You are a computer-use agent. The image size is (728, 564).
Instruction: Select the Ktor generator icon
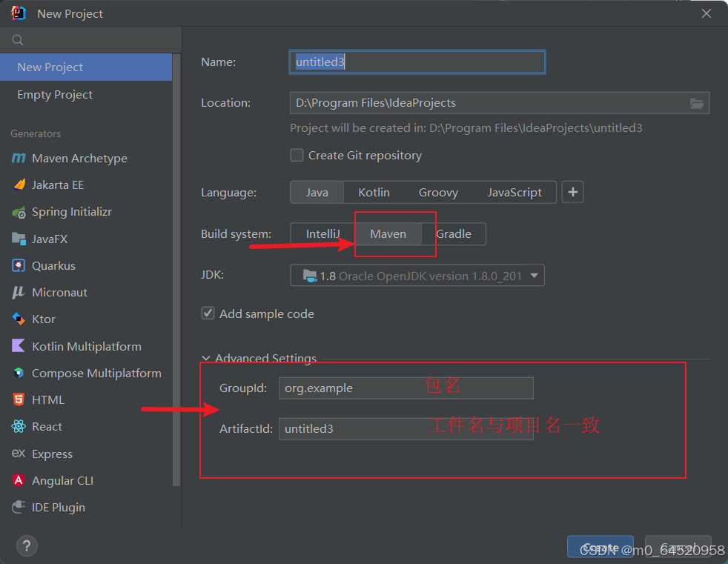19,319
